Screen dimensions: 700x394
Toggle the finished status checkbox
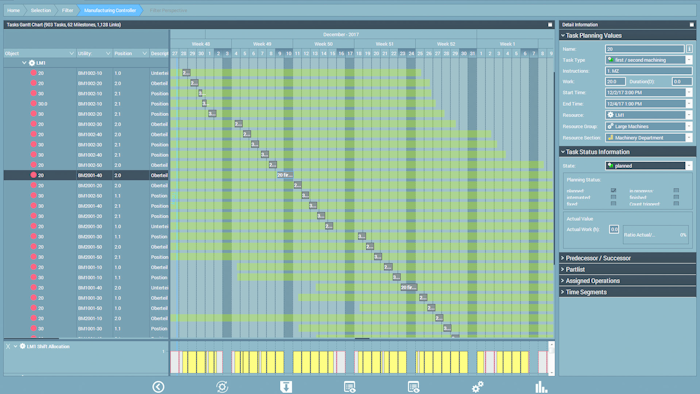tap(676, 197)
